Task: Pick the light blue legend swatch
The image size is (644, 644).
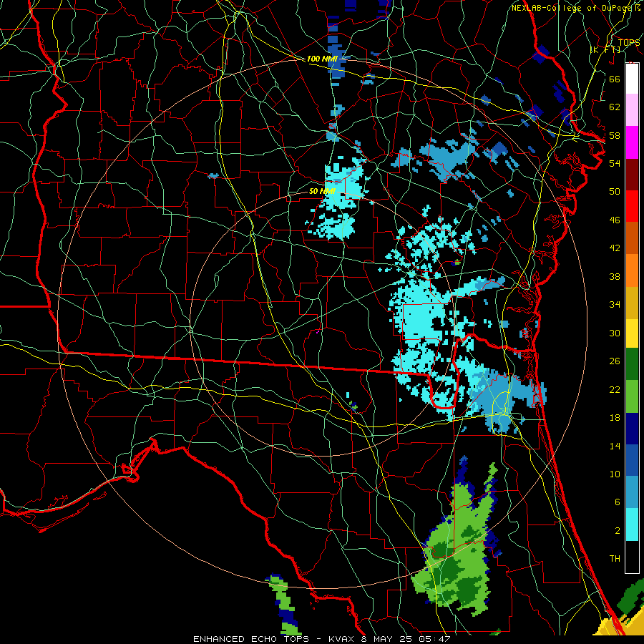Action: (x=632, y=492)
